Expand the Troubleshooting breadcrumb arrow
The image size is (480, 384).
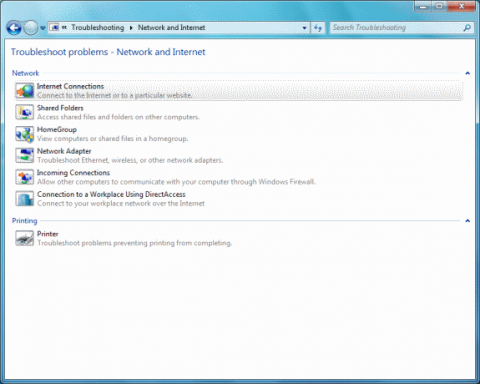coord(131,28)
